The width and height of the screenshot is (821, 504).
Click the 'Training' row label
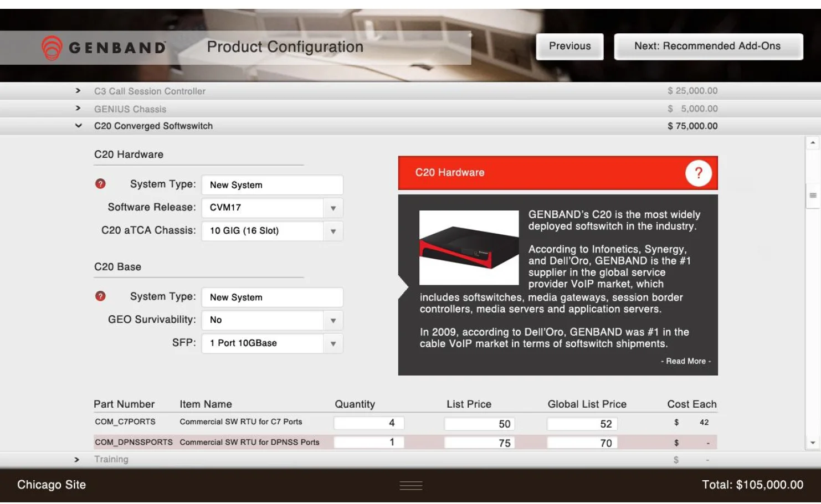[111, 460]
